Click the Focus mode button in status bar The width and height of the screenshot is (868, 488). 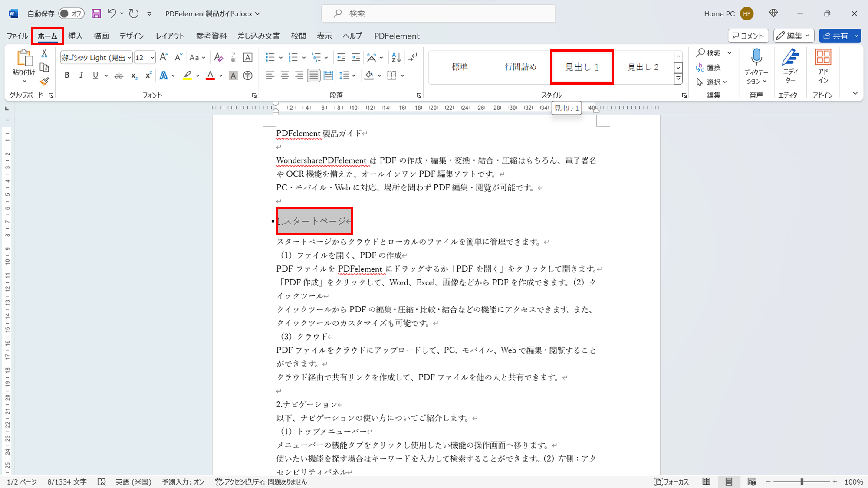pos(672,481)
